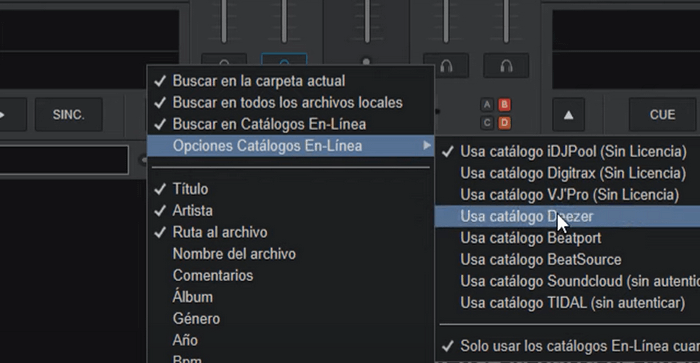The width and height of the screenshot is (700, 363).
Task: Click the CUE button
Action: 662,115
